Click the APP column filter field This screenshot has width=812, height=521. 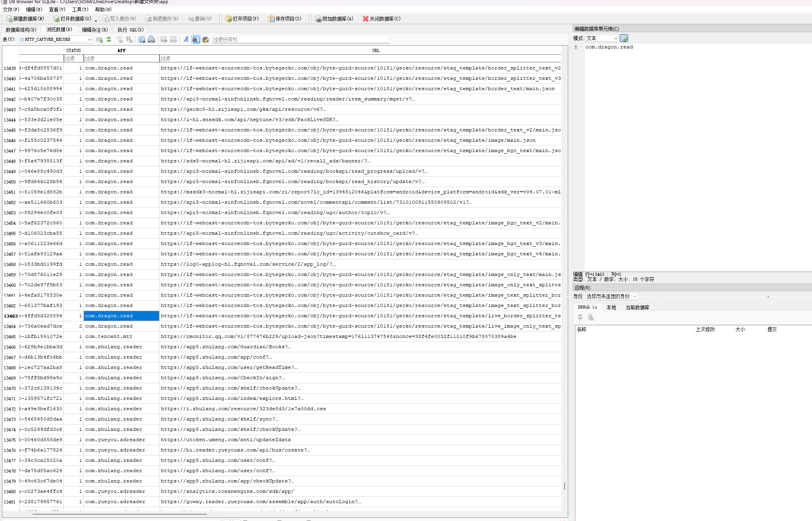click(x=121, y=58)
